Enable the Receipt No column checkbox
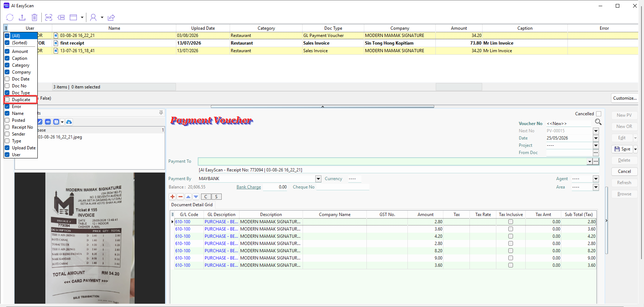This screenshot has height=307, width=644. [x=7, y=127]
